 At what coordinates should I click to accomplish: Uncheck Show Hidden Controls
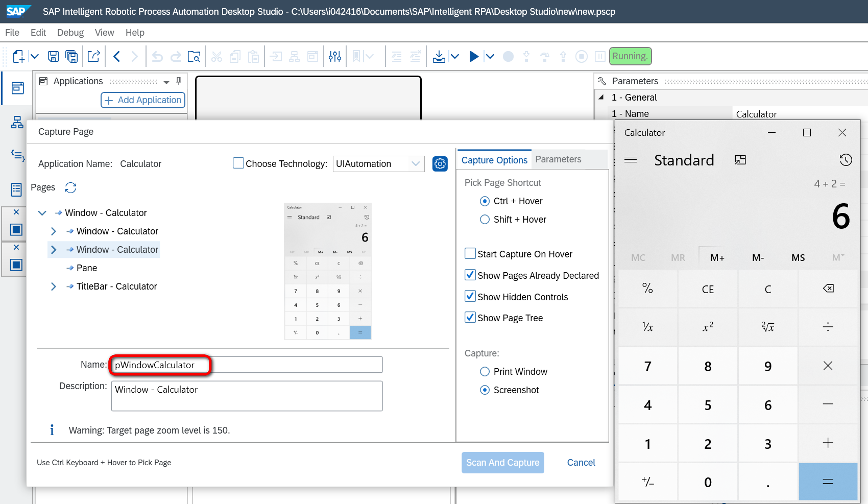click(470, 297)
